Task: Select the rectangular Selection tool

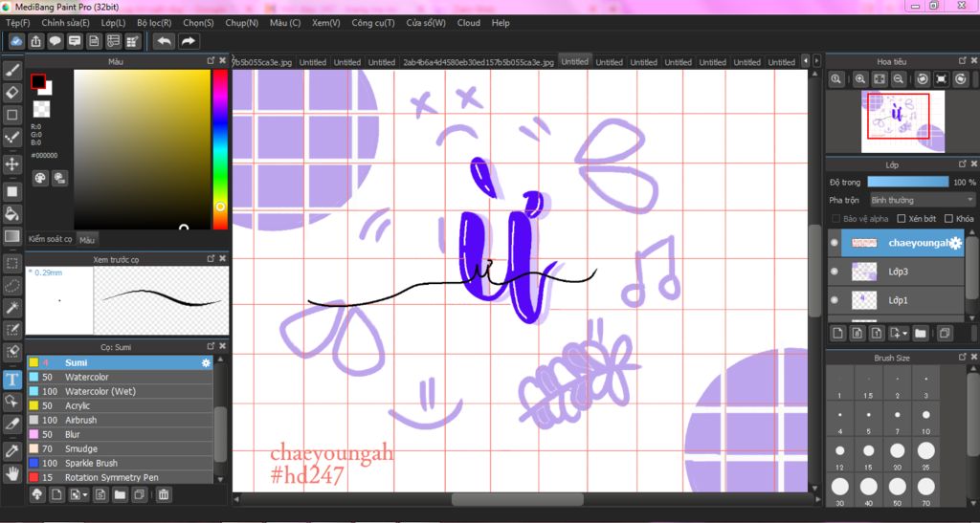Action: [11, 263]
